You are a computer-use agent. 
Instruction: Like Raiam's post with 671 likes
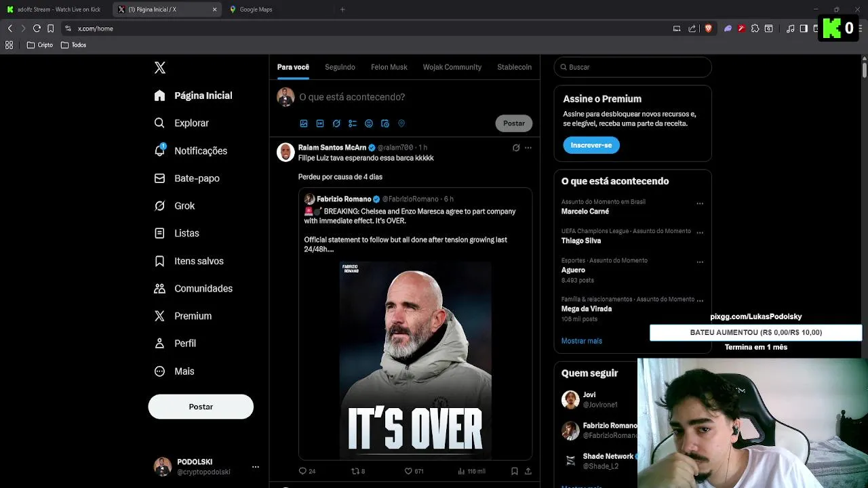tap(414, 471)
